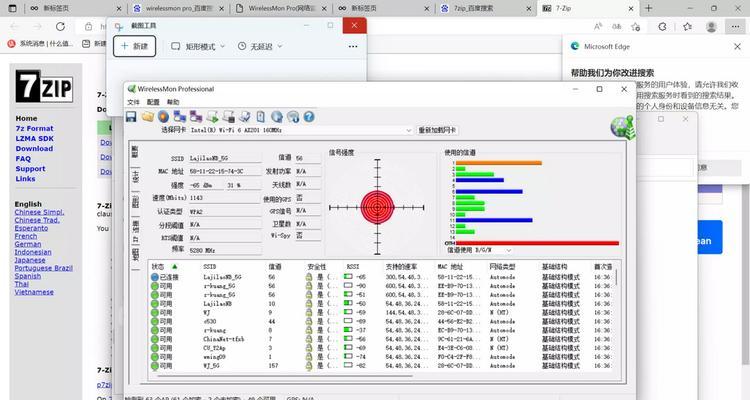
Task: Open the rectangle mode dropdown in Snipping Tool
Action: 198,46
